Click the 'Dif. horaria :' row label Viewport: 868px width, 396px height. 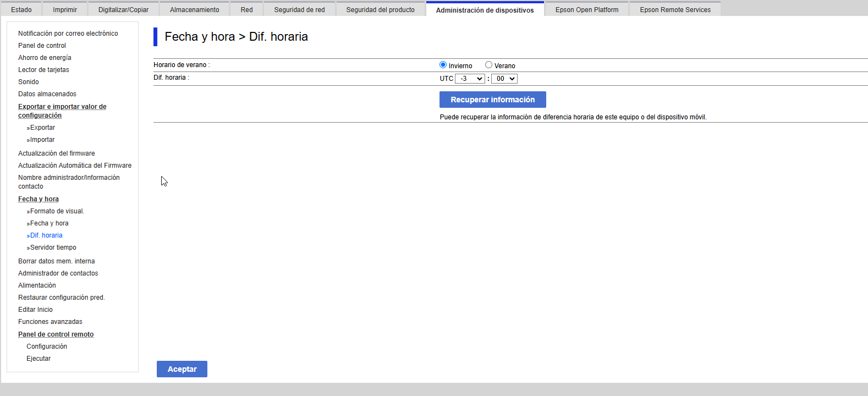click(x=171, y=78)
